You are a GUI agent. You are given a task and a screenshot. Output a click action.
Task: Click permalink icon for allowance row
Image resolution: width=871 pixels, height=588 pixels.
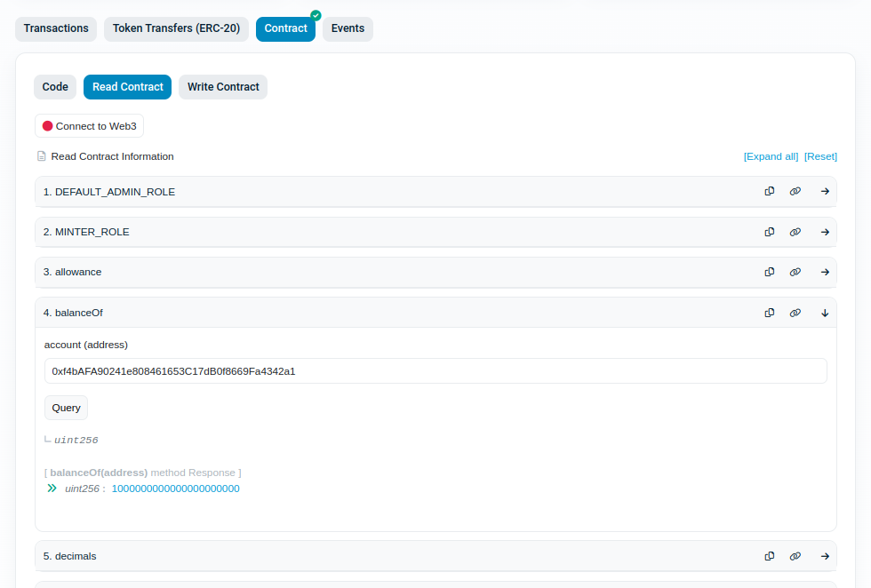795,272
